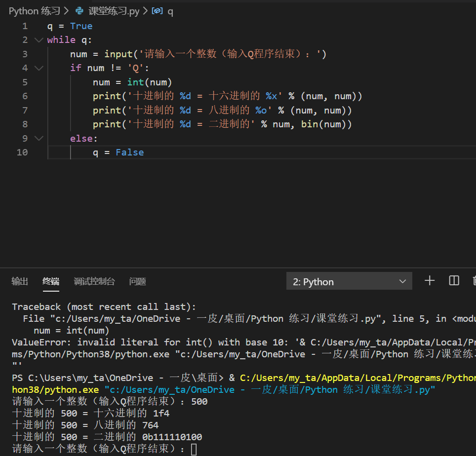Click line number 6 in the gutter
The image size is (476, 456).
[x=25, y=96]
